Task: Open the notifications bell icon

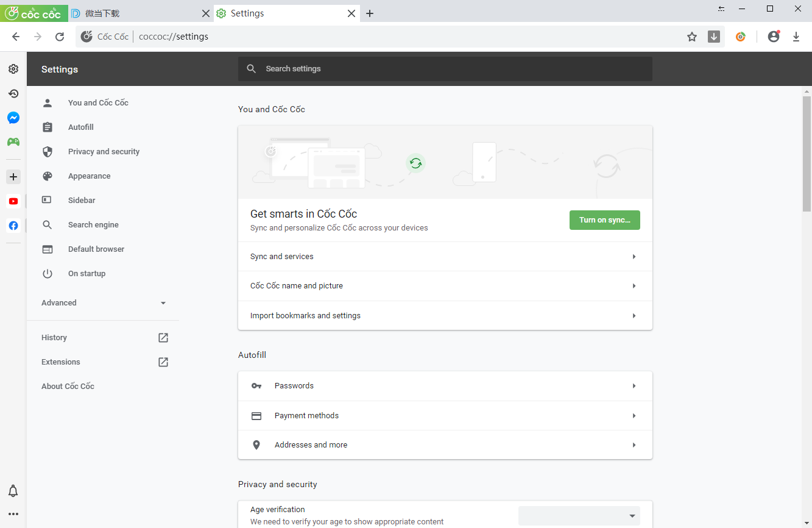Action: (x=13, y=491)
